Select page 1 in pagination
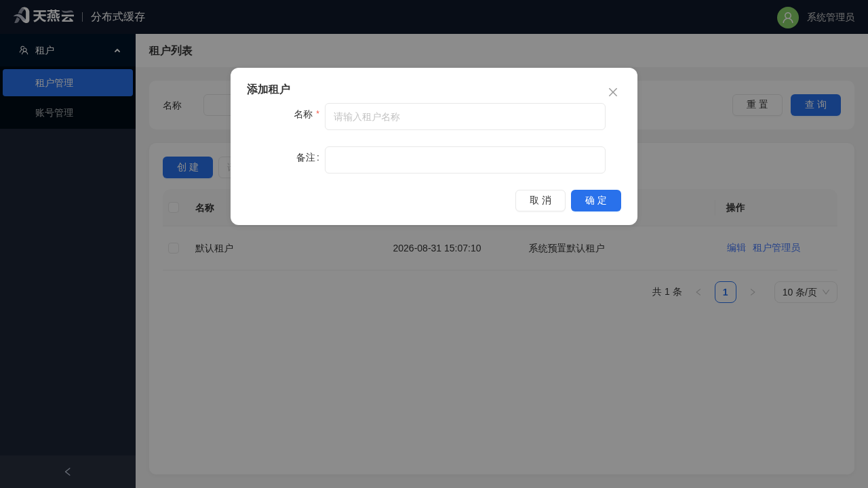 tap(726, 292)
